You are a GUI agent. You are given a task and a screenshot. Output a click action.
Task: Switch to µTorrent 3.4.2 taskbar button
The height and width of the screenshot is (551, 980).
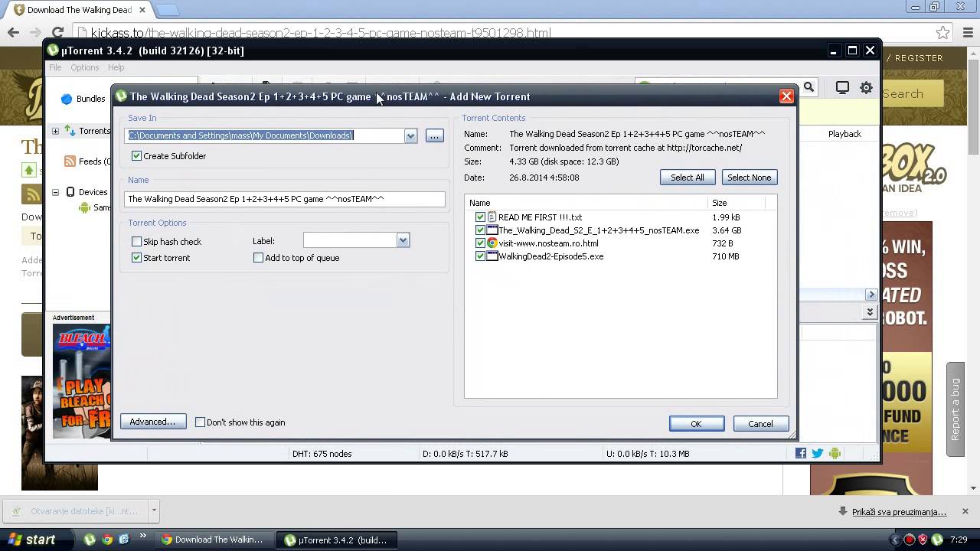pyautogui.click(x=337, y=540)
